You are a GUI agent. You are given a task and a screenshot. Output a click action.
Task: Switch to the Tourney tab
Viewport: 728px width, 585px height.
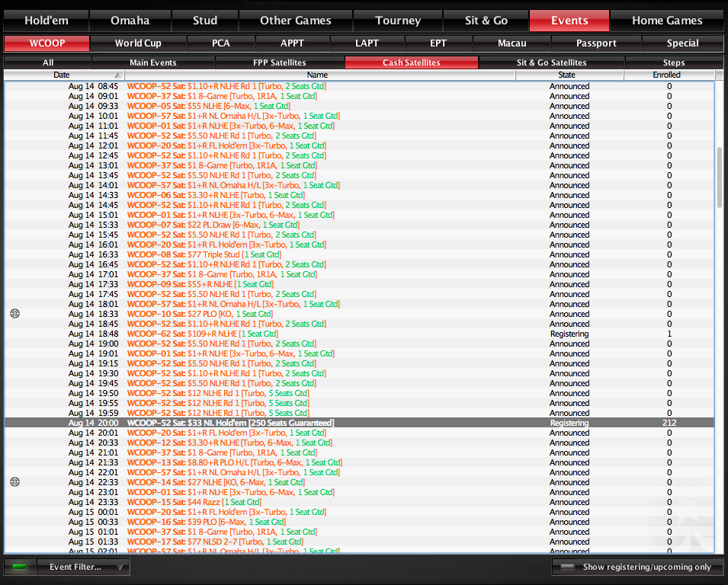point(397,20)
